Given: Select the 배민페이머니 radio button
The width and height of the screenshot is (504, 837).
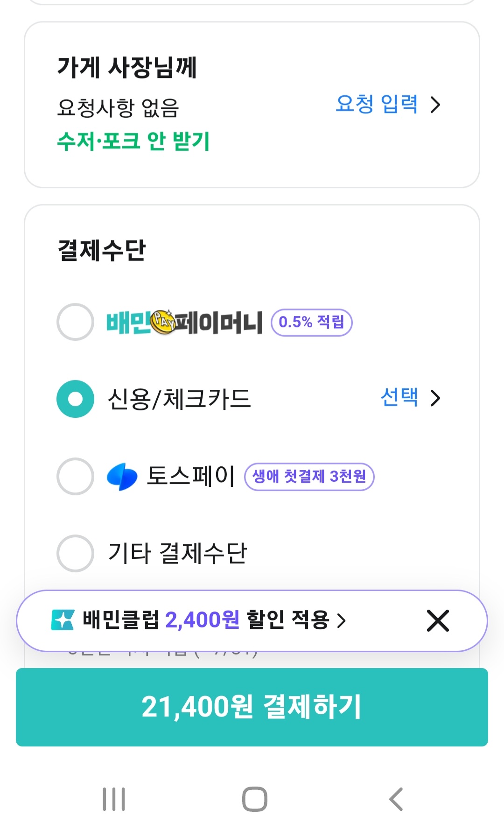Looking at the screenshot, I should pos(75,322).
